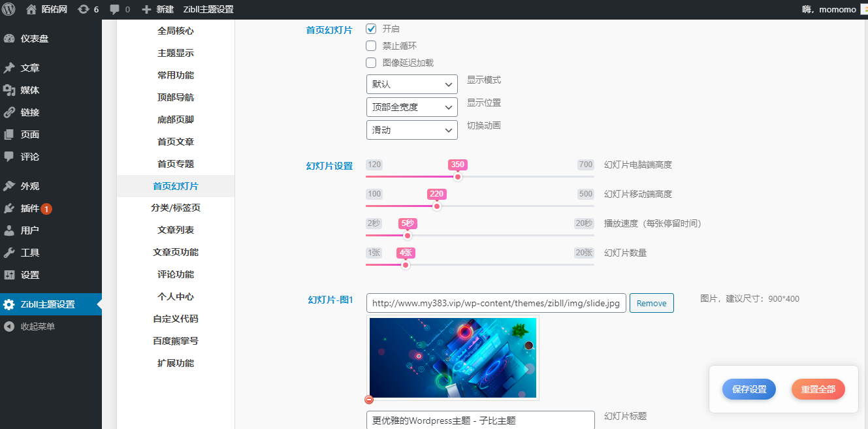The width and height of the screenshot is (868, 429).
Task: Open the 插件 (Plugins) icon showing 1 update
Action: [16, 209]
